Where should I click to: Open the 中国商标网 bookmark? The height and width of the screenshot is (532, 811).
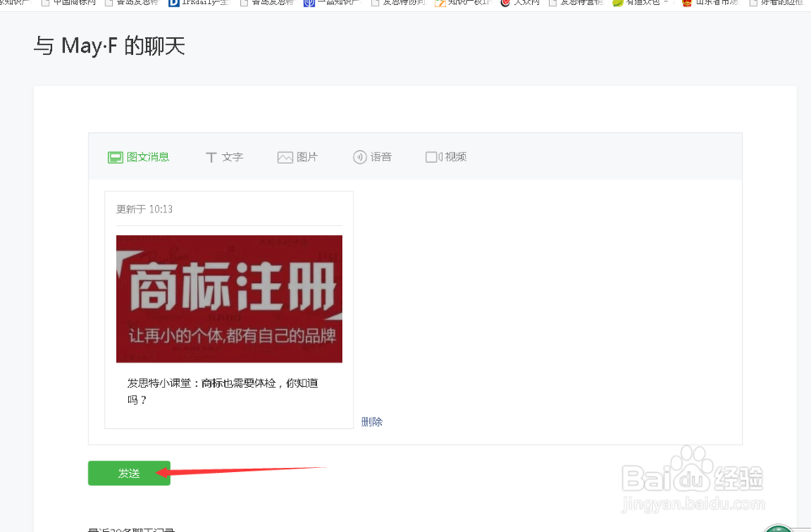point(69,3)
